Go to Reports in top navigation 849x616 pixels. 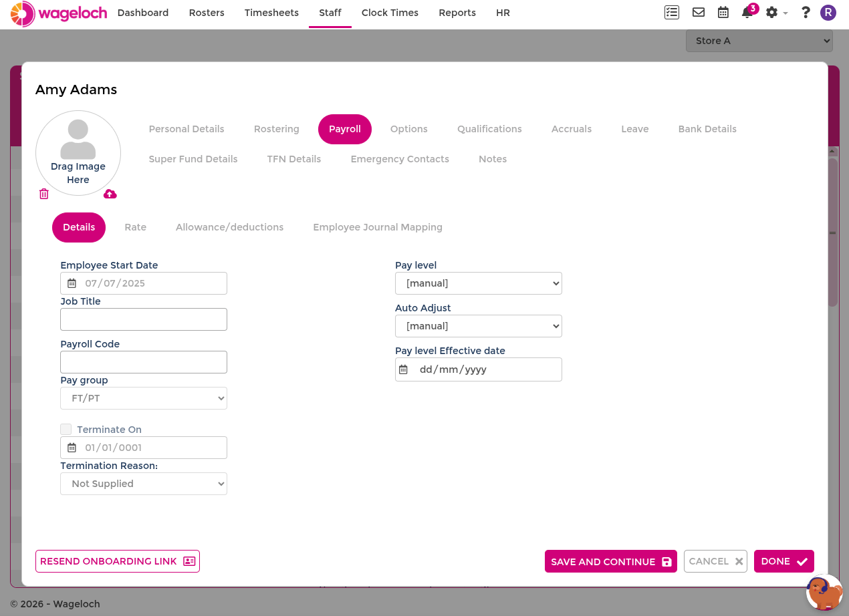pyautogui.click(x=457, y=13)
